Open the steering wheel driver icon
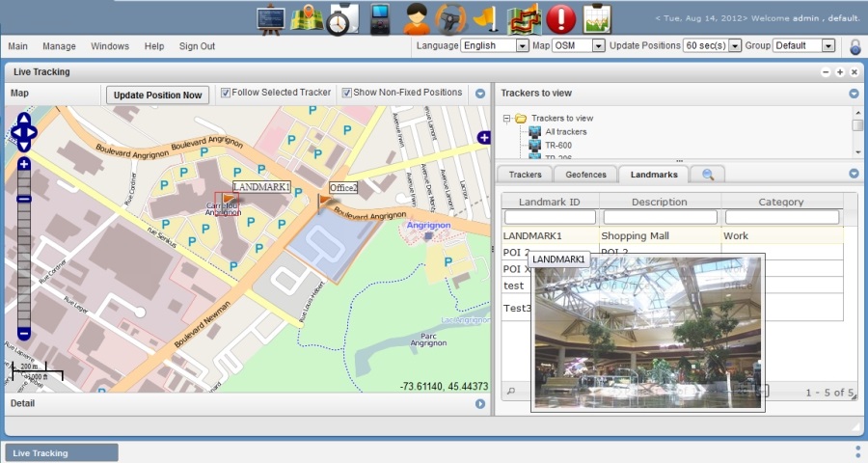Viewport: 868px width, 463px height. pos(450,18)
